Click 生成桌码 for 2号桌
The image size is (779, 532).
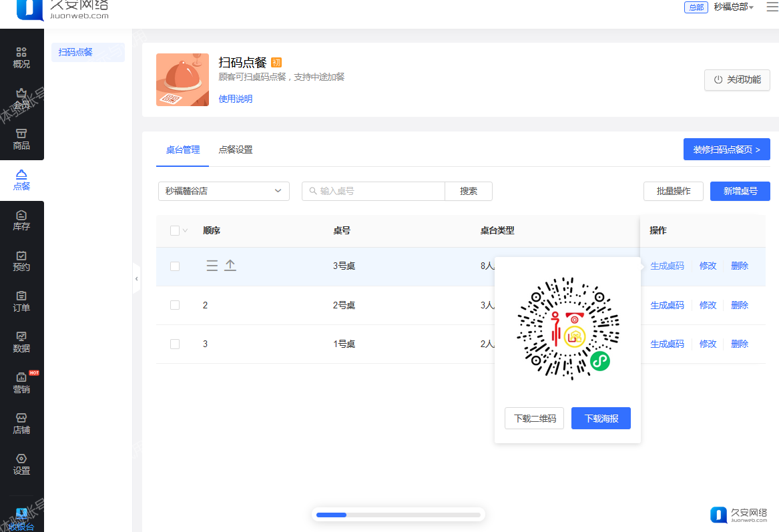[668, 305]
